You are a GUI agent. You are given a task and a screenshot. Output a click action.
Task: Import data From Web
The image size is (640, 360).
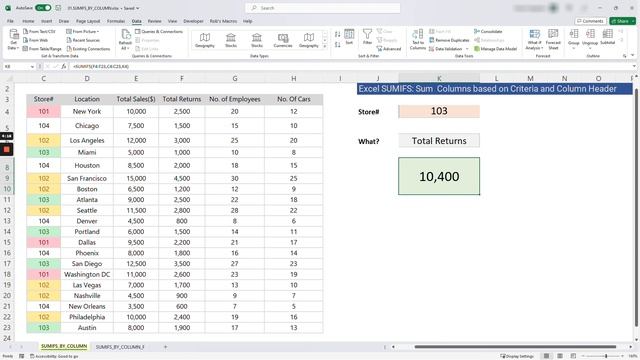pyautogui.click(x=36, y=40)
